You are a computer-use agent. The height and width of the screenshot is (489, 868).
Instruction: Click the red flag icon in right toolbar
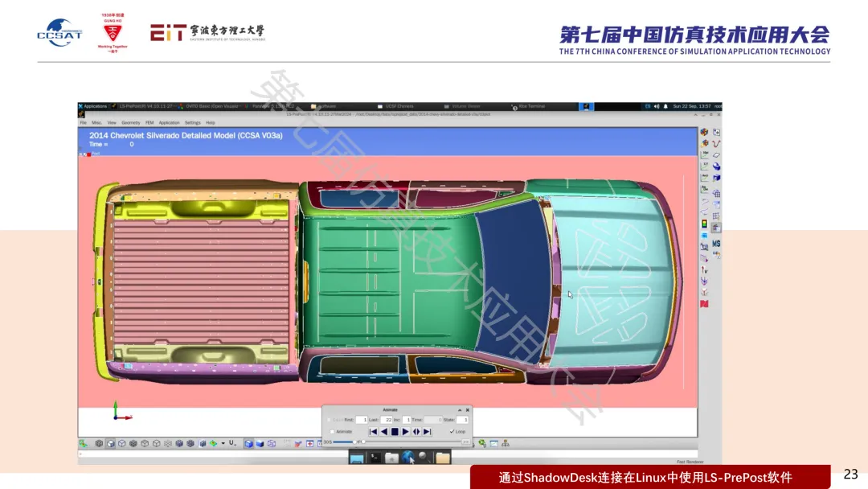tap(705, 304)
